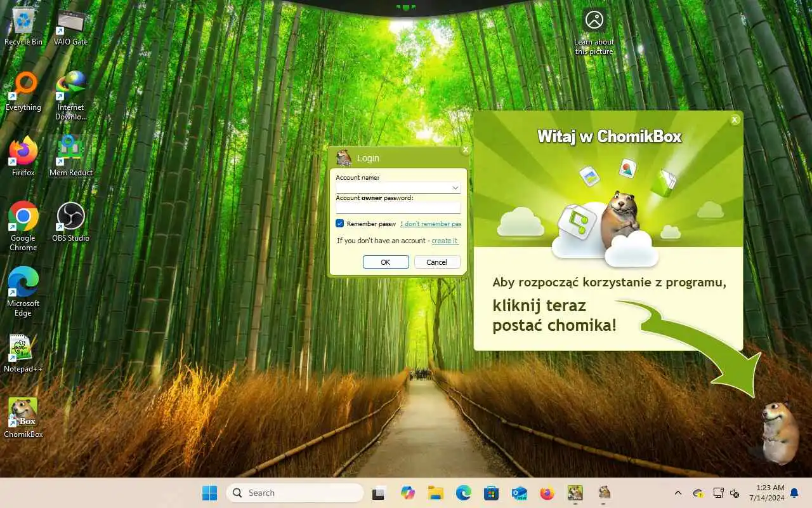812x508 pixels.
Task: Click the OneDrive tray icon
Action: coord(698,493)
